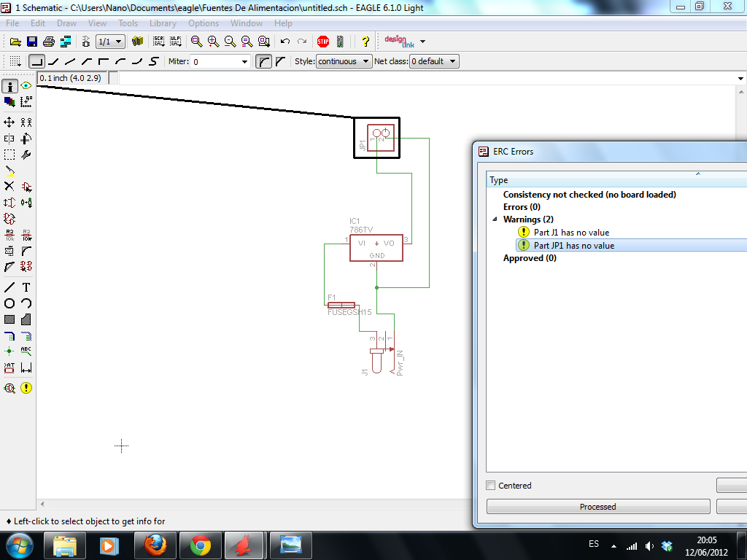Click the Zoom select area icon
Viewport: 747px width, 560px height.
[x=264, y=42]
